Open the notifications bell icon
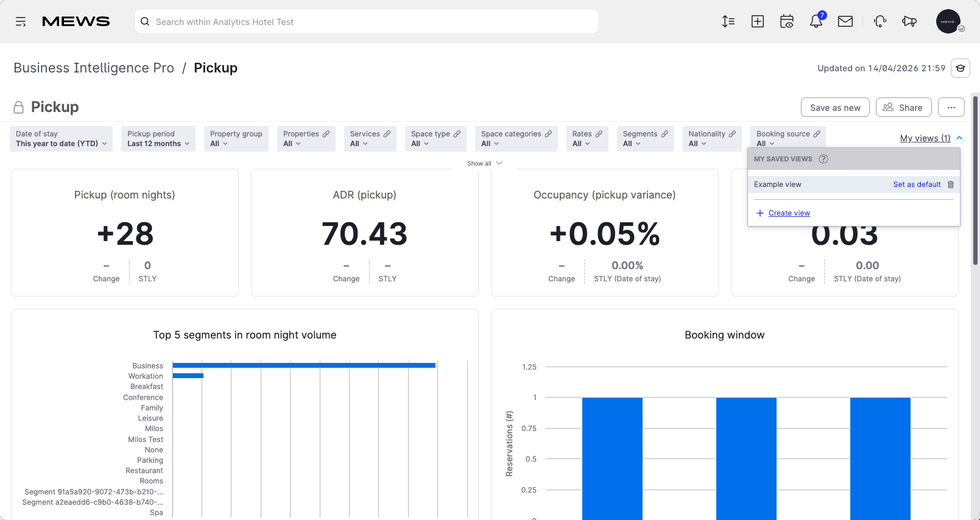Viewport: 980px width, 520px height. pyautogui.click(x=816, y=21)
